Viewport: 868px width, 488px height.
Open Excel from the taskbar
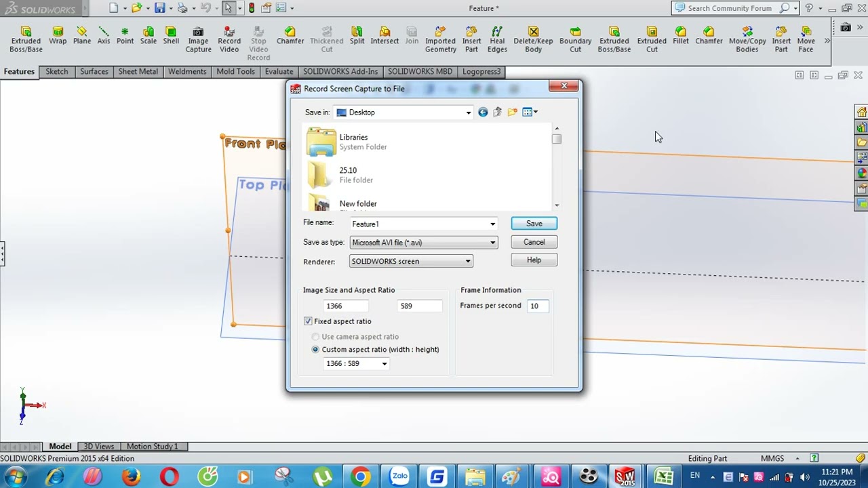[663, 476]
